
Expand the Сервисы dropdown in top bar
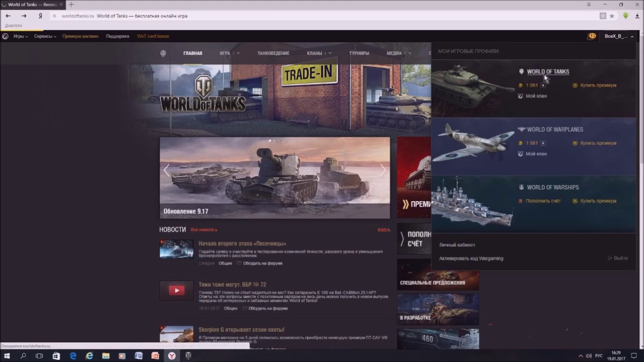[x=45, y=36]
